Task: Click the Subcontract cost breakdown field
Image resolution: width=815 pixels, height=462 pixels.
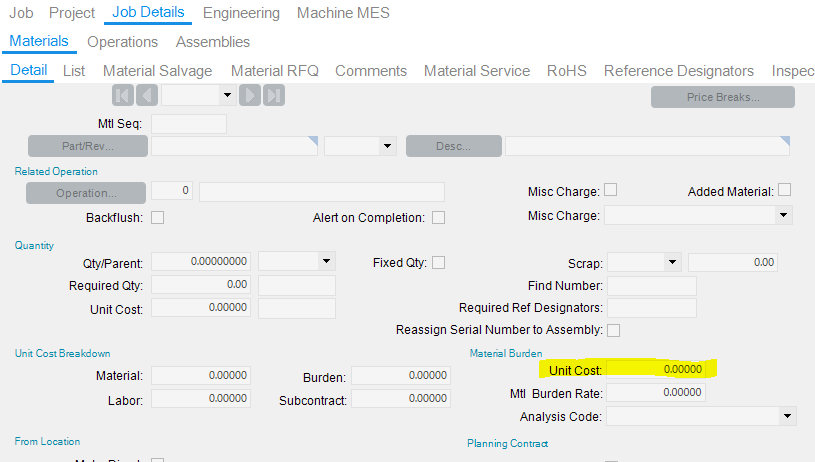Action: (401, 399)
